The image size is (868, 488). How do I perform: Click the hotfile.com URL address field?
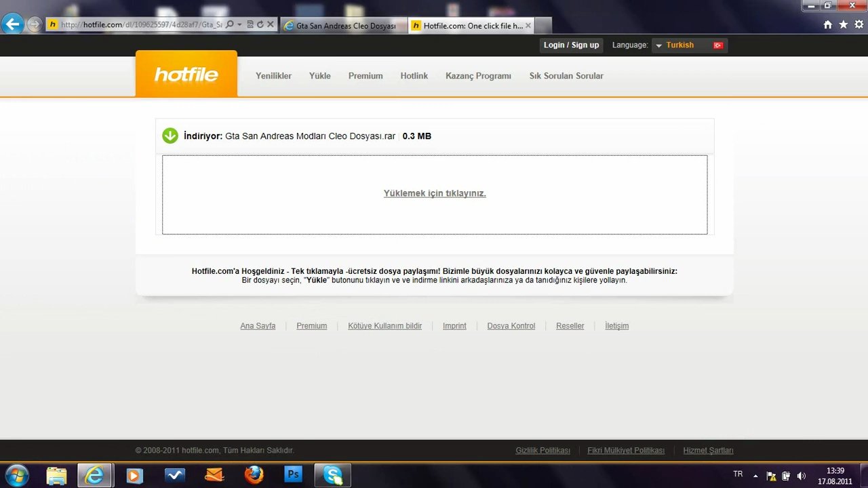point(141,24)
